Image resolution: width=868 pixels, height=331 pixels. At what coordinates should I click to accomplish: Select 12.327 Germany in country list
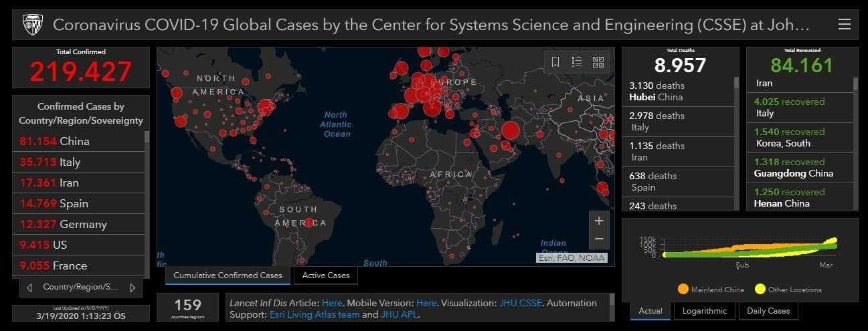pyautogui.click(x=78, y=224)
